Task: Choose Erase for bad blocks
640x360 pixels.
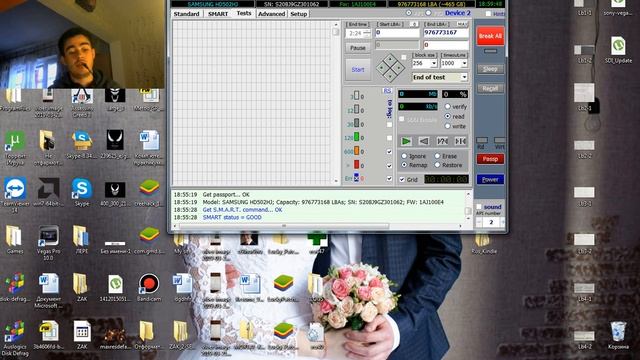Action: click(437, 156)
